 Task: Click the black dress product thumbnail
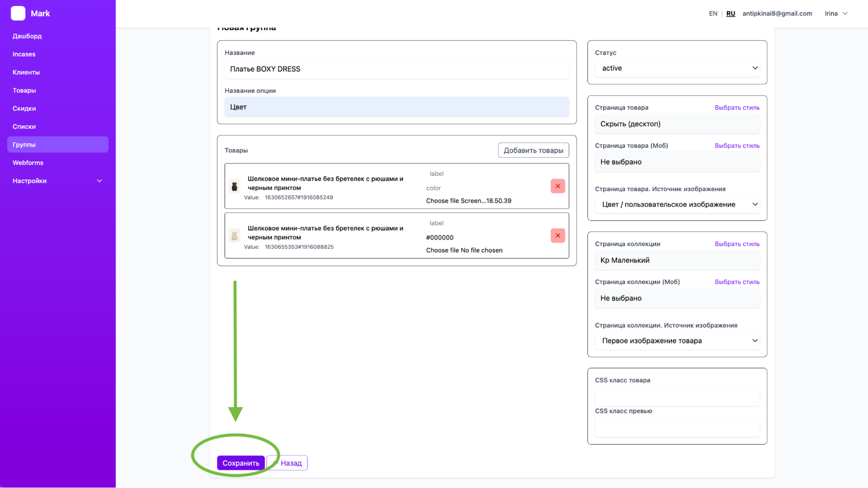coord(234,187)
